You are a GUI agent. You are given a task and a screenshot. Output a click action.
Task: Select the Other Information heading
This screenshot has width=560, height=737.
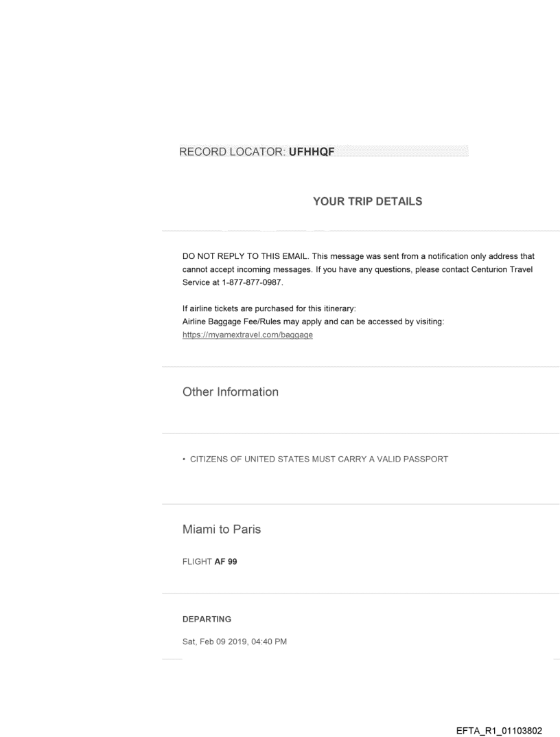click(x=230, y=392)
